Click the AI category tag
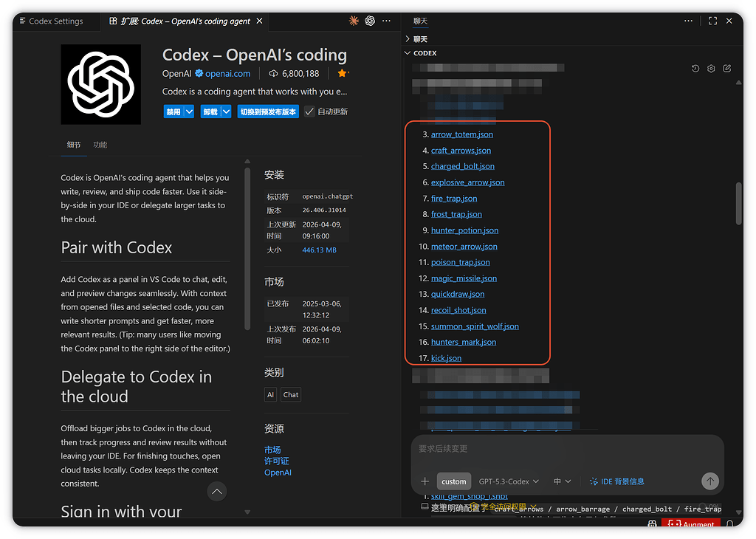 (270, 394)
